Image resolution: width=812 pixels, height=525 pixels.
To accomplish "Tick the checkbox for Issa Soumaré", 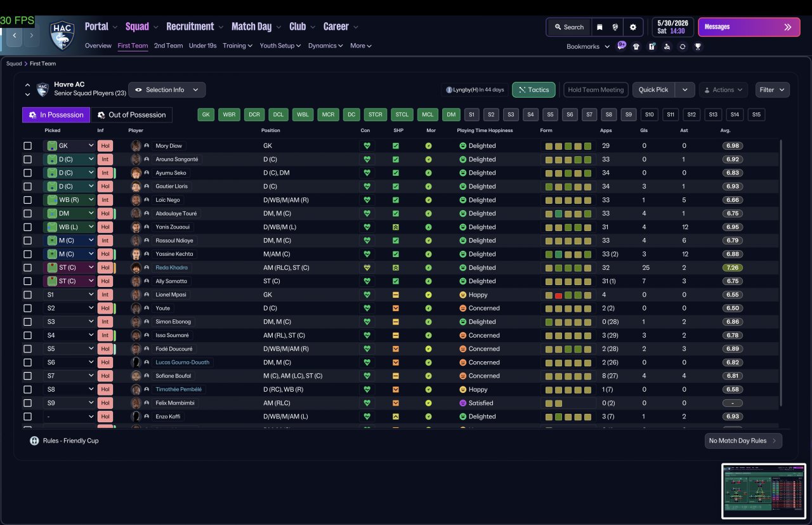I will 27,335.
